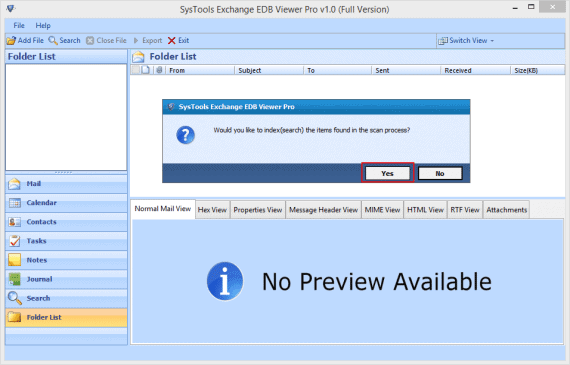Open the File menu

pyautogui.click(x=19, y=25)
